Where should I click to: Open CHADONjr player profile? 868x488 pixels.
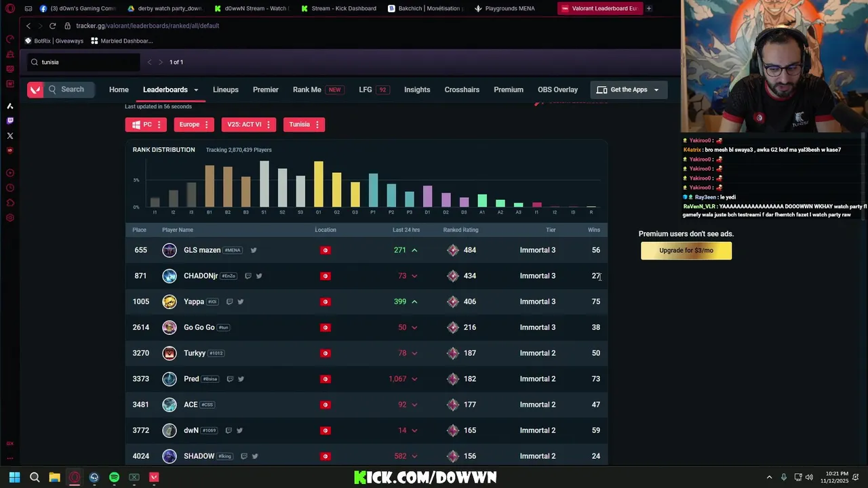point(201,276)
